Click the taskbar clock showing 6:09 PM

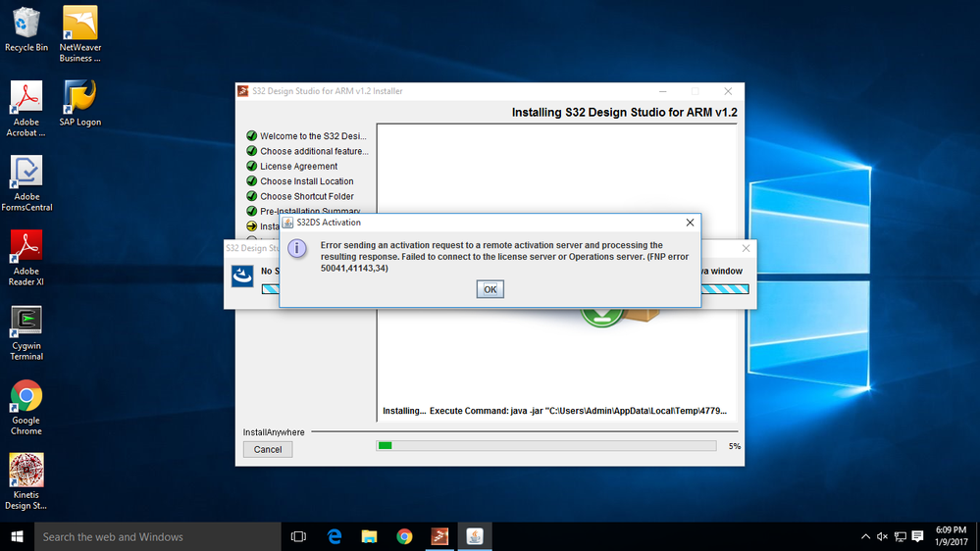951,536
